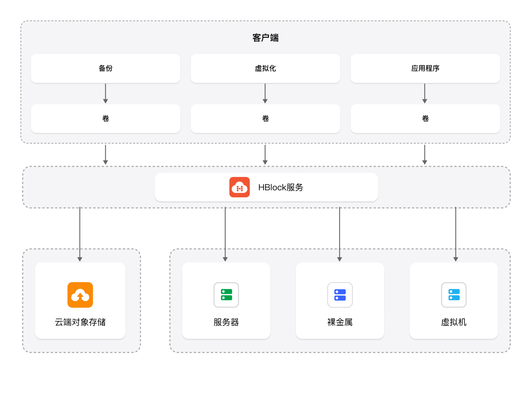Click the 卷 box under 应用程序
532x408 pixels.
coord(425,119)
